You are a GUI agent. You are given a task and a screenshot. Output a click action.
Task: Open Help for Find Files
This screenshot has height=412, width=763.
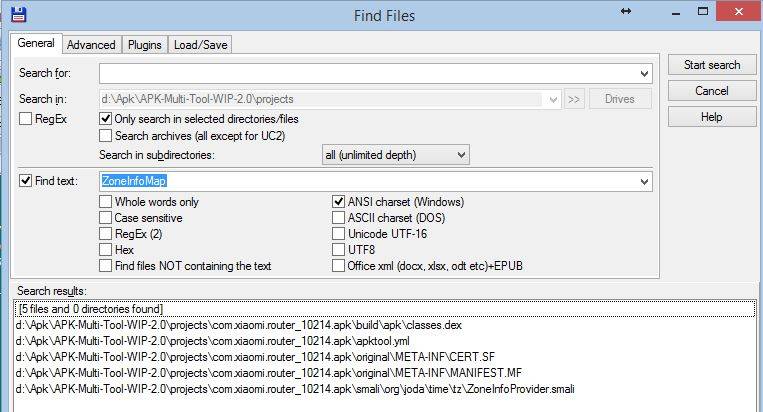(712, 117)
